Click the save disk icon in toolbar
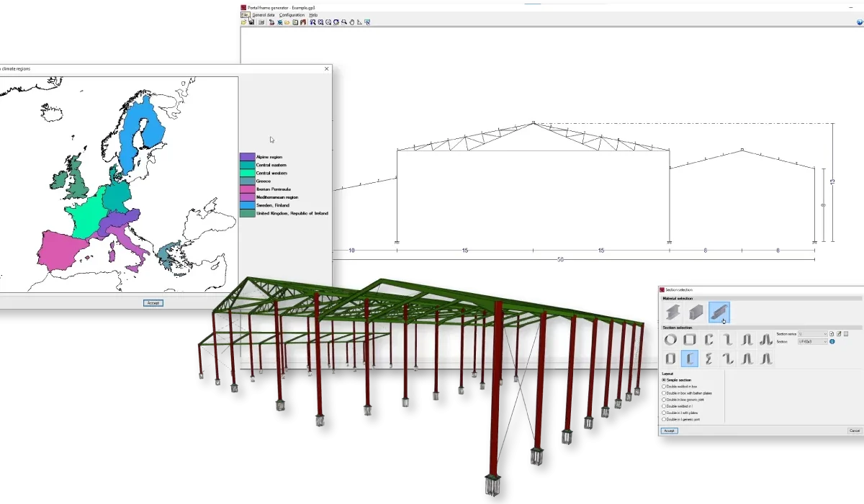 point(251,22)
